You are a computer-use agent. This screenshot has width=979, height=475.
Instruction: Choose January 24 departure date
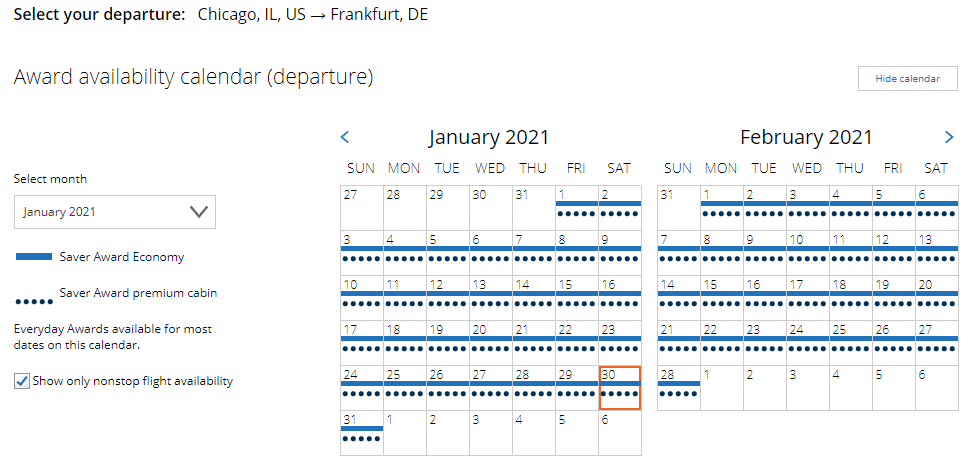[361, 387]
